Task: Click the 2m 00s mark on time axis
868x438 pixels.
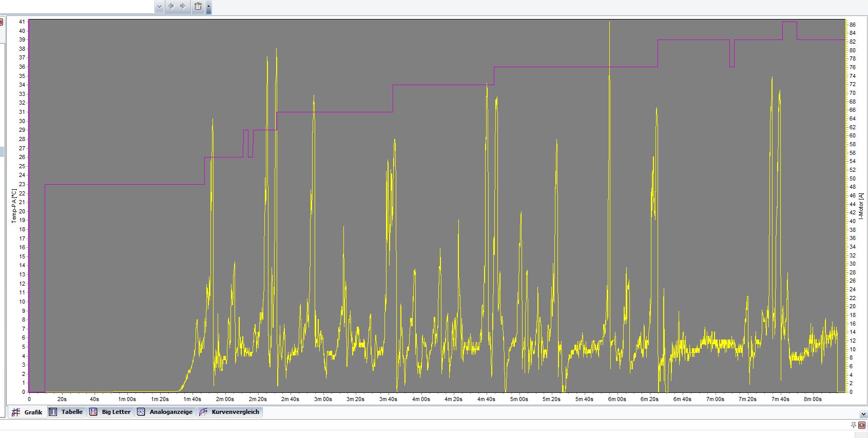Action: coord(225,399)
